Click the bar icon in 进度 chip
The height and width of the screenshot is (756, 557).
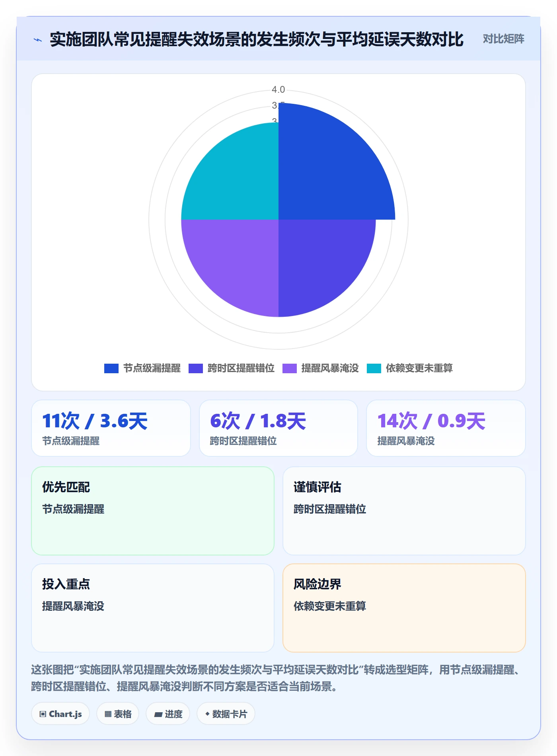tap(158, 714)
